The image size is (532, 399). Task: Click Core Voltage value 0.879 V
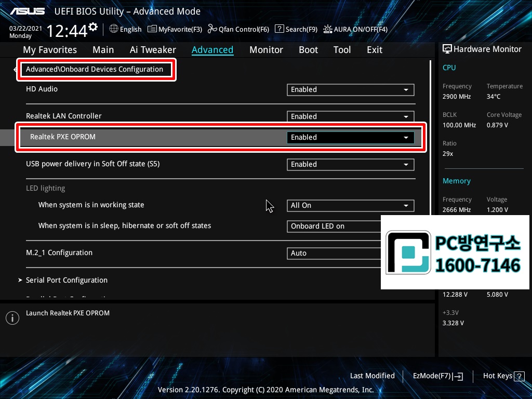click(x=497, y=125)
